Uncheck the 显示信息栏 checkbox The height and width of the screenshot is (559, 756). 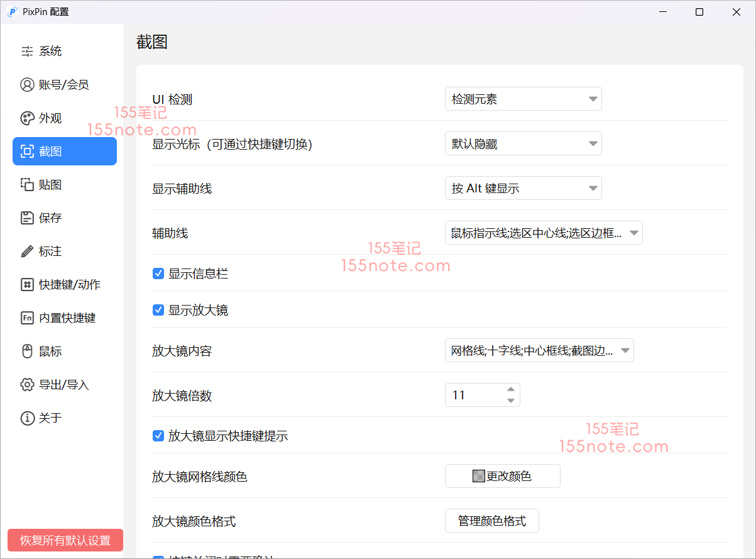pos(158,274)
